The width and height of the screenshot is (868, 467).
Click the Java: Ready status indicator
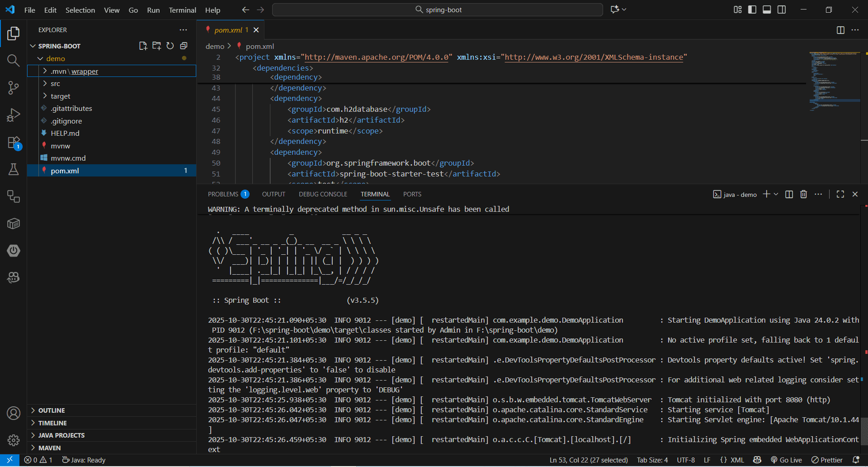84,460
